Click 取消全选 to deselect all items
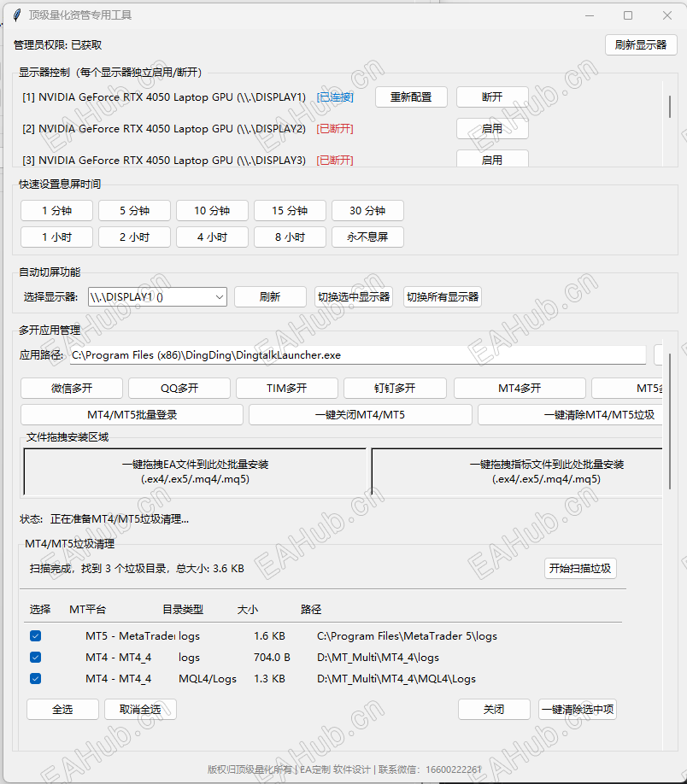 139,709
